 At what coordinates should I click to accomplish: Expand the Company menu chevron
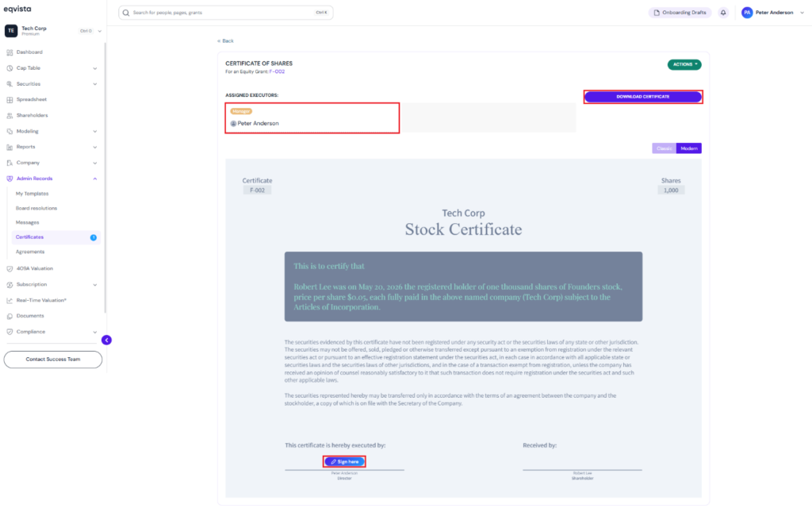pyautogui.click(x=95, y=164)
